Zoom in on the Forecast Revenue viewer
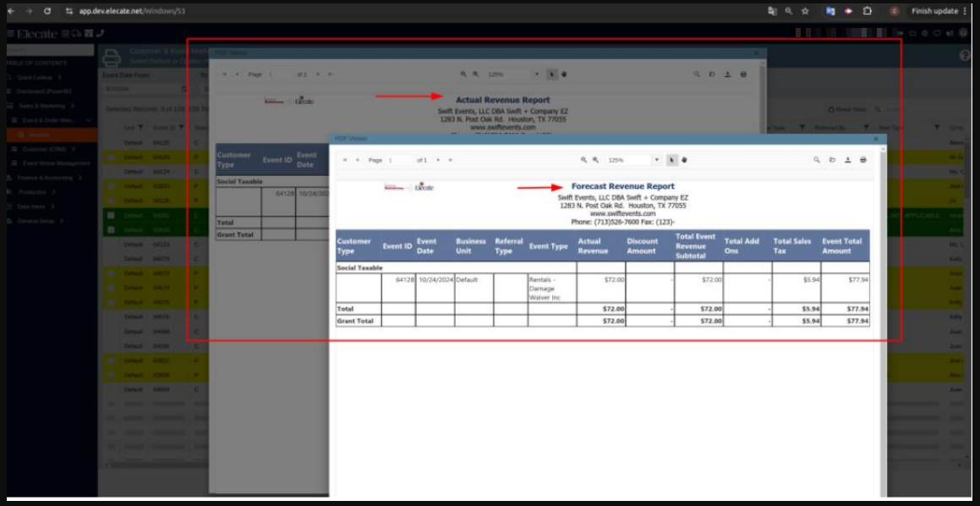This screenshot has width=980, height=506. [595, 160]
